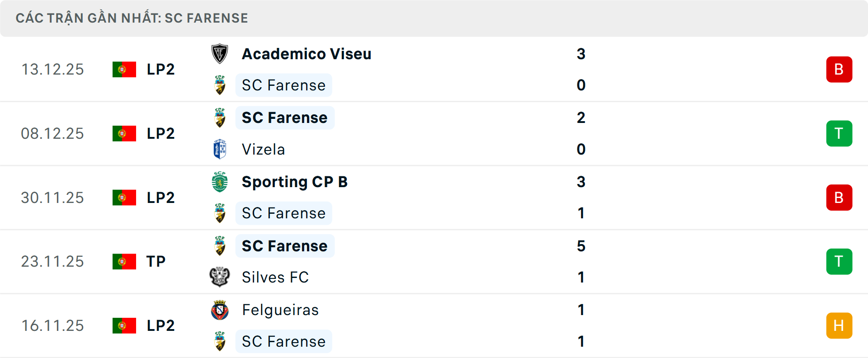Click the Felgueiras club crest
This screenshot has width=868, height=358.
point(220,310)
